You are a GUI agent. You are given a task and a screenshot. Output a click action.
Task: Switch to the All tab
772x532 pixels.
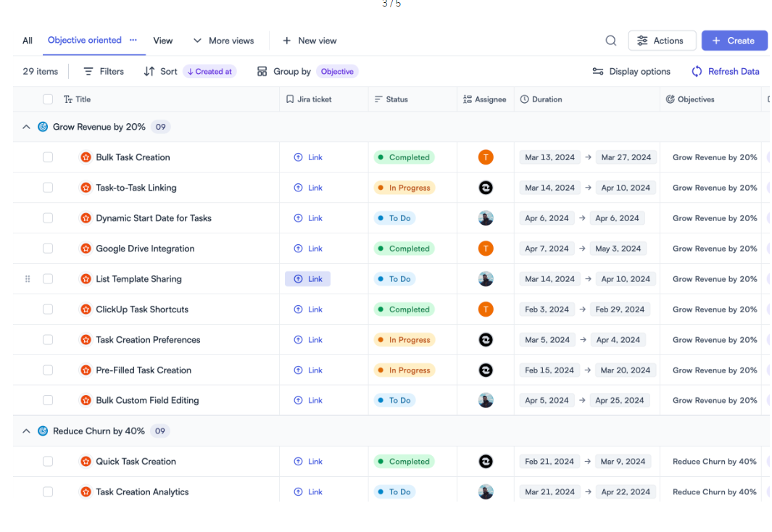pyautogui.click(x=28, y=41)
